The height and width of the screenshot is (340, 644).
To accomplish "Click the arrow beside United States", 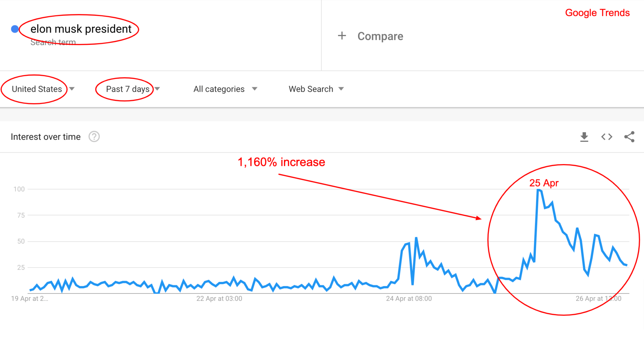I will click(x=72, y=89).
